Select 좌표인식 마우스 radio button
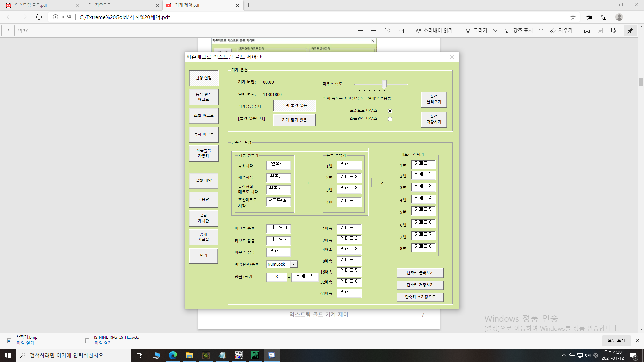 click(390, 119)
